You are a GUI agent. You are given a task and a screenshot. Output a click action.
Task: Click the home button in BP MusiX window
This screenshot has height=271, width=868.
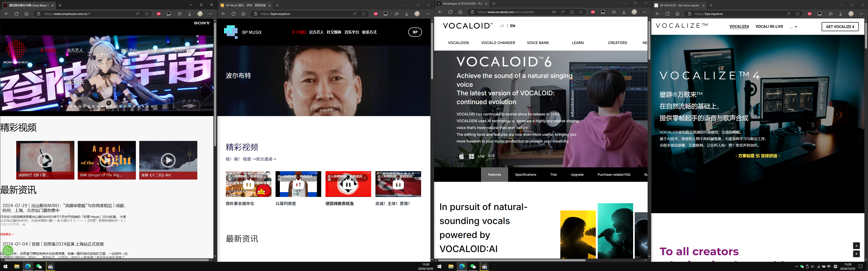(x=243, y=14)
